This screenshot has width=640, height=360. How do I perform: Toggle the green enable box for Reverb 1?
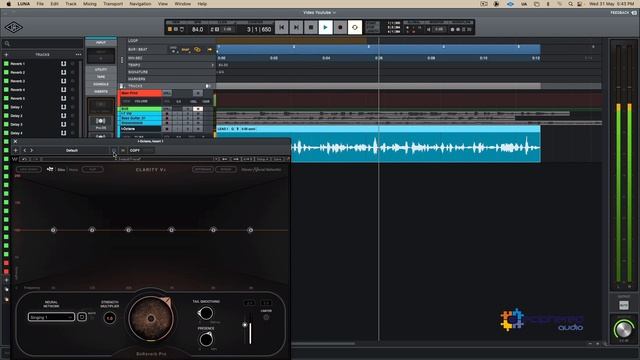6,64
